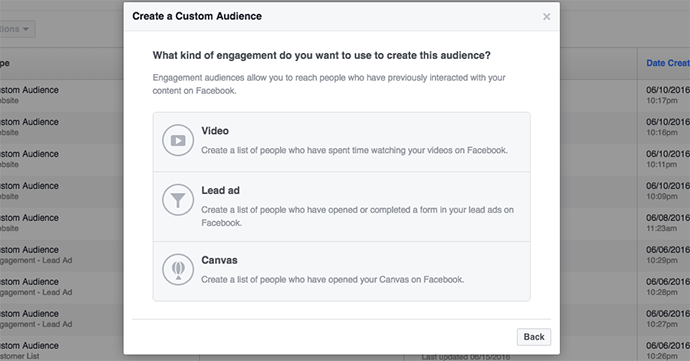This screenshot has width=690, height=361.
Task: Click the Video play icon
Action: coord(178,140)
